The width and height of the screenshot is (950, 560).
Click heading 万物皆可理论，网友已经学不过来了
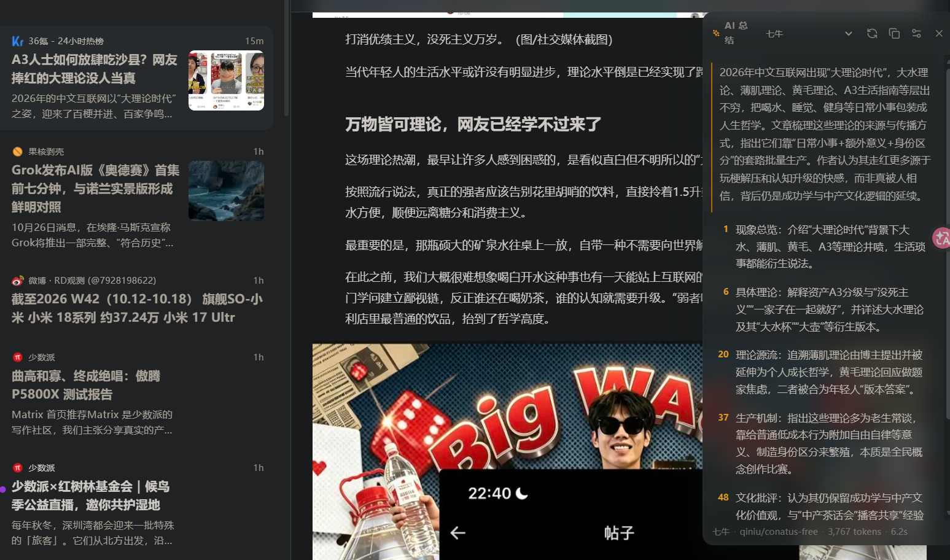tap(473, 124)
